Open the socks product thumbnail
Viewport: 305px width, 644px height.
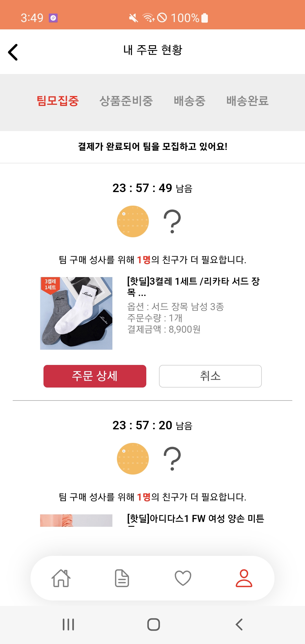click(x=76, y=313)
